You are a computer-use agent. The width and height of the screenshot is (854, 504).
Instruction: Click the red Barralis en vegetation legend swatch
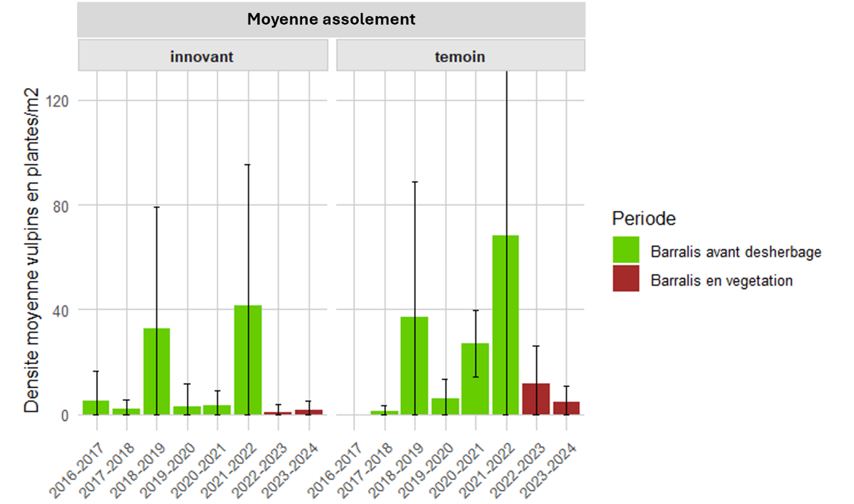pyautogui.click(x=625, y=278)
